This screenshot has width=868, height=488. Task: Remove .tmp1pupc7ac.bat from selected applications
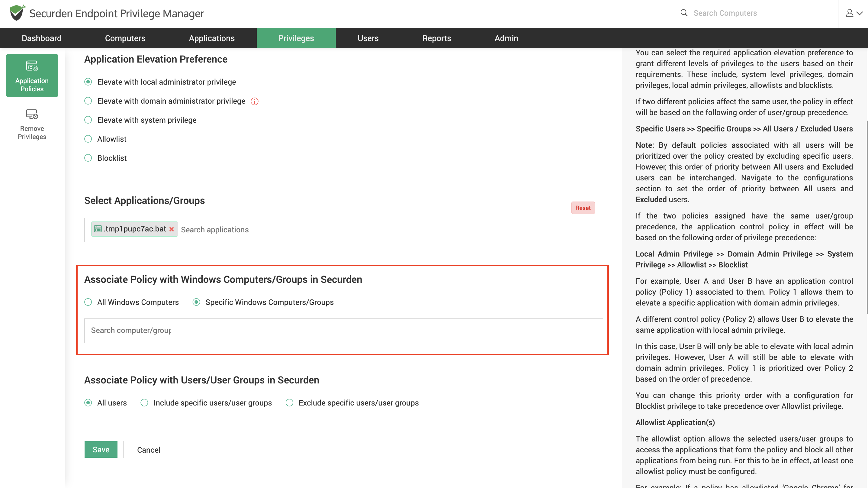(172, 229)
